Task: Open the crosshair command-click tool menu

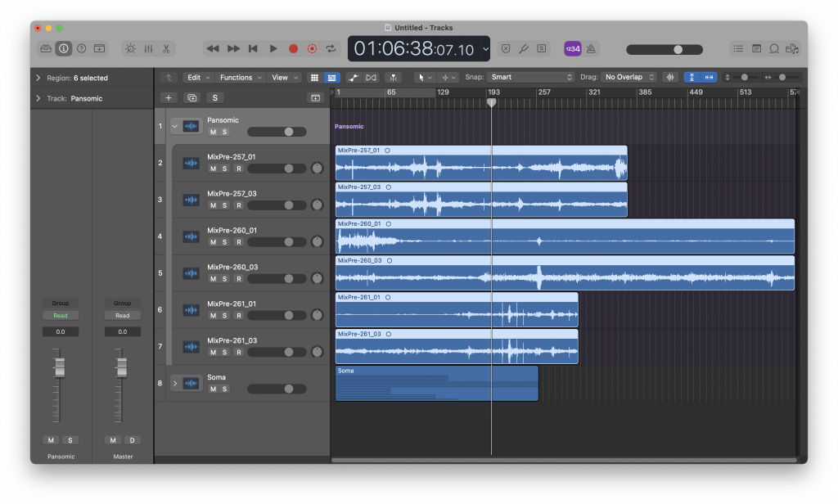Action: [x=448, y=78]
